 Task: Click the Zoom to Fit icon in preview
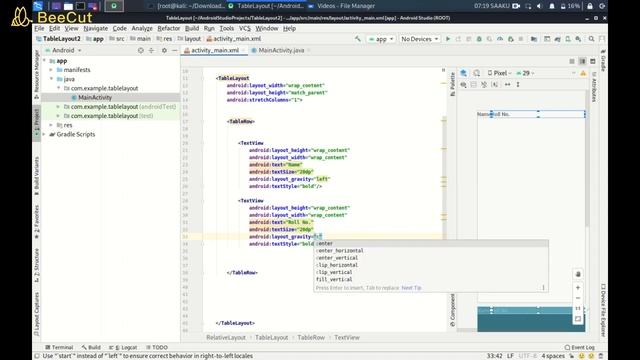point(578,319)
